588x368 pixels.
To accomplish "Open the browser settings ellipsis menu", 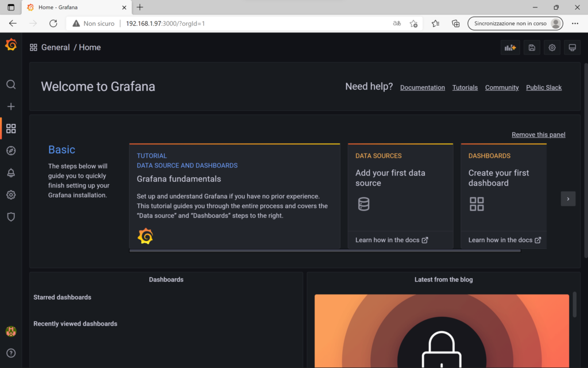I will click(575, 23).
